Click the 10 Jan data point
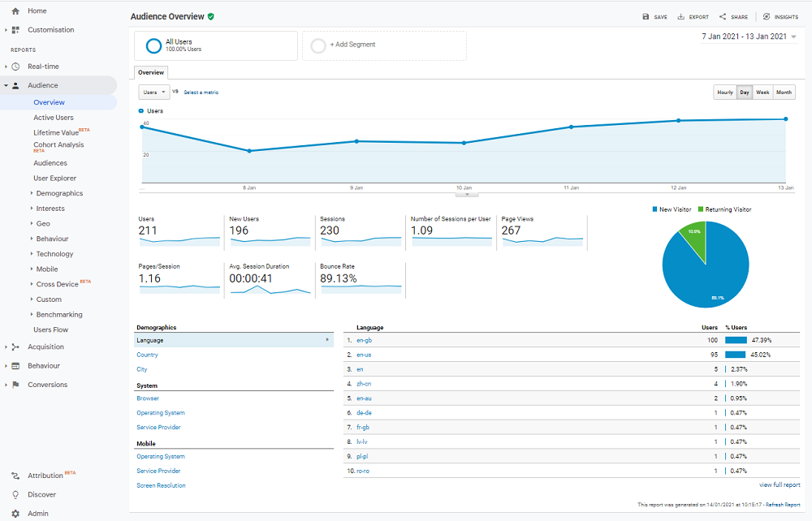The width and height of the screenshot is (812, 521). point(464,143)
